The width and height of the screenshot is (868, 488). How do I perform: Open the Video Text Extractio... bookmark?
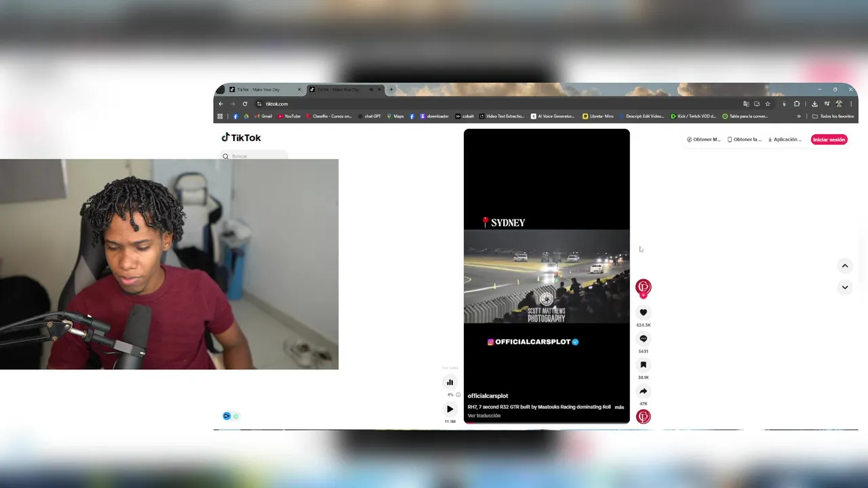click(502, 116)
